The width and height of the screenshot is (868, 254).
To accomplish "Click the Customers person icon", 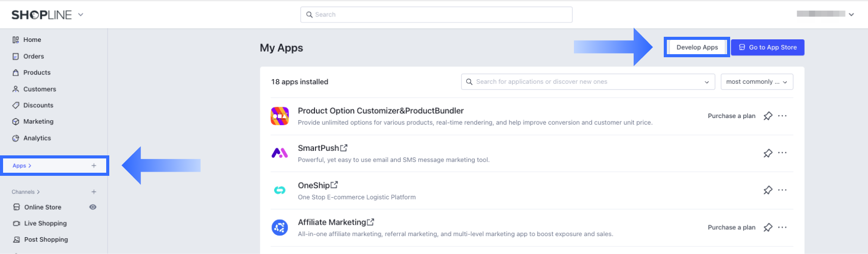I will click(x=16, y=89).
